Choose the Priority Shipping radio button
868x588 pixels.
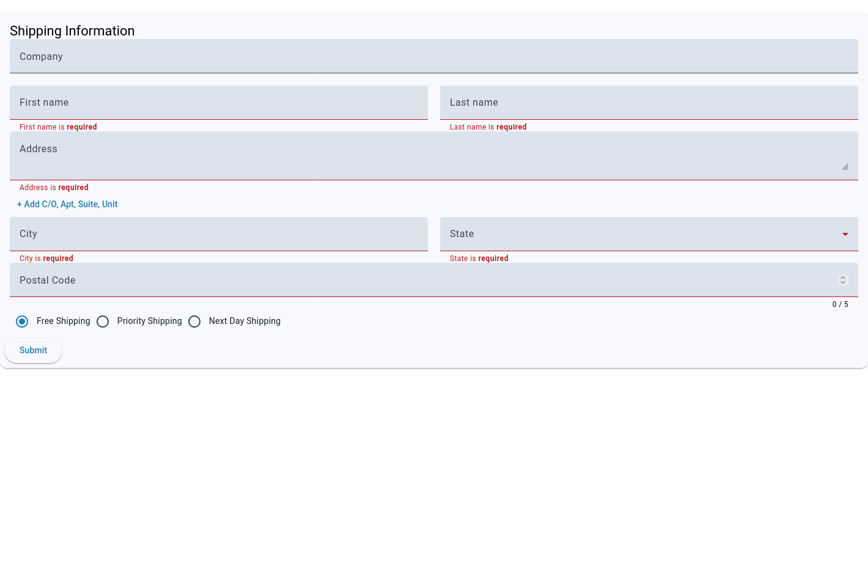pos(103,322)
